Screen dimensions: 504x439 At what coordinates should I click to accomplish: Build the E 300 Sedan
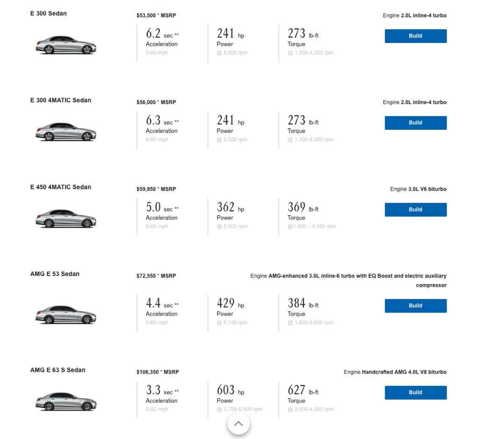(416, 36)
